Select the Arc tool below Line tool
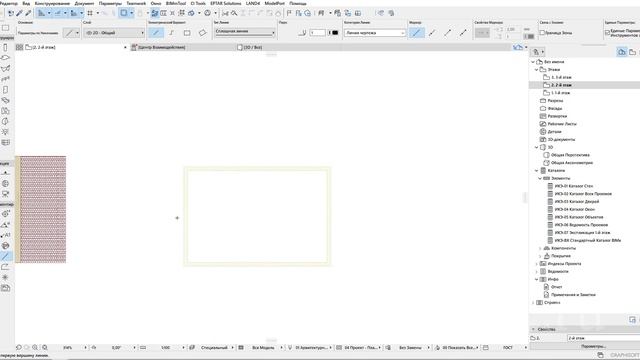640x360 pixels. click(x=5, y=267)
